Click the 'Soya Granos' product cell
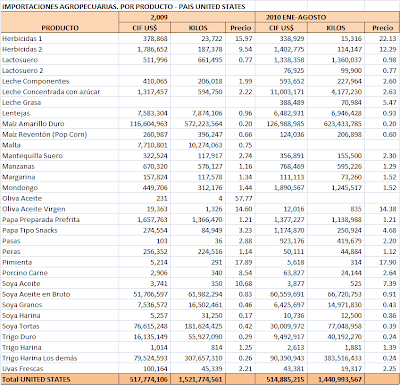The height and width of the screenshot is (385, 400). pos(60,305)
